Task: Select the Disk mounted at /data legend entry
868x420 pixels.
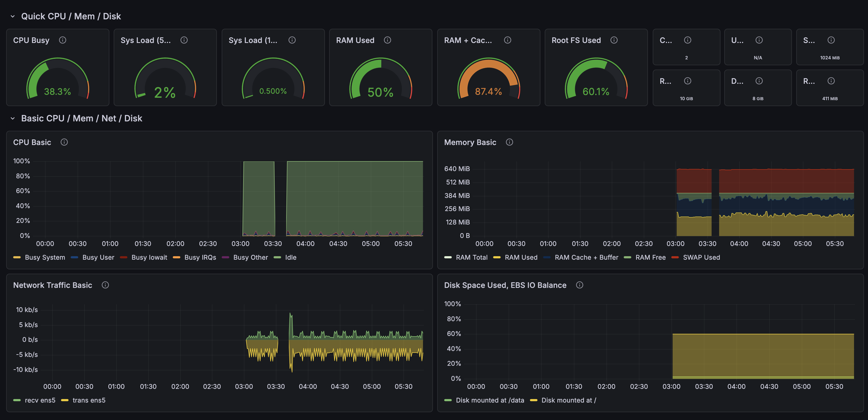Action: pos(490,400)
